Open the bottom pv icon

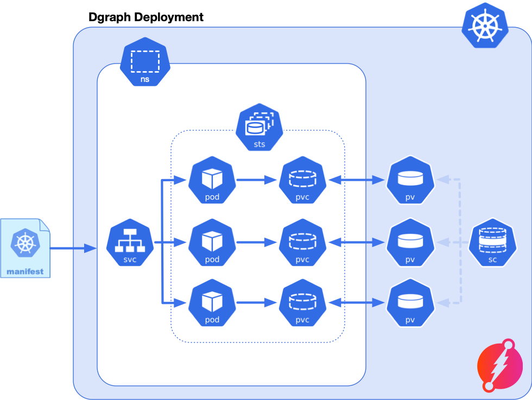(410, 303)
